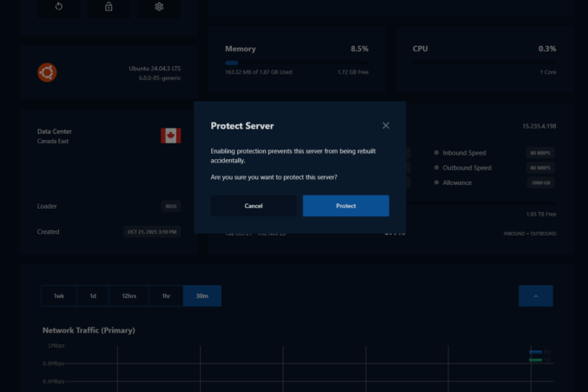Click the Canada flag icon
This screenshot has width=588, height=392.
(170, 136)
